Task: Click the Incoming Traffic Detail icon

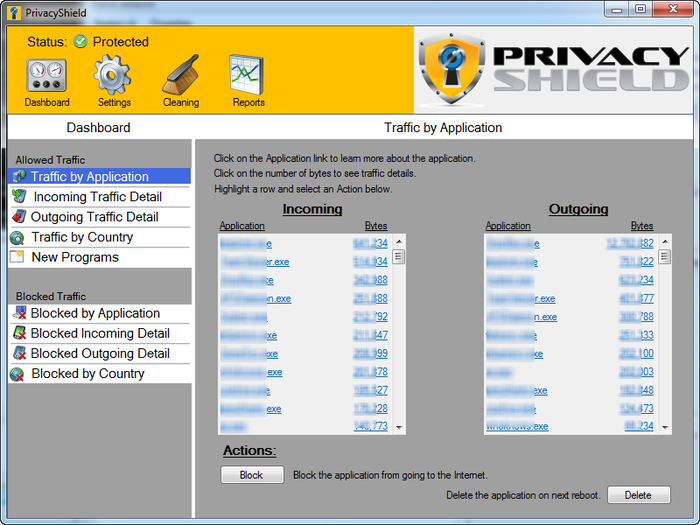Action: 19,196
